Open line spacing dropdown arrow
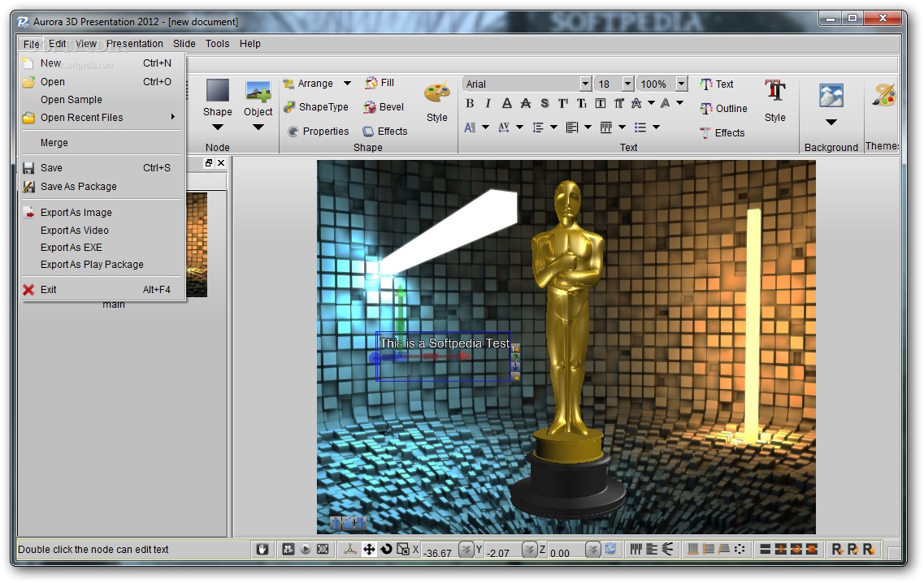This screenshot has width=924, height=583. click(x=553, y=127)
